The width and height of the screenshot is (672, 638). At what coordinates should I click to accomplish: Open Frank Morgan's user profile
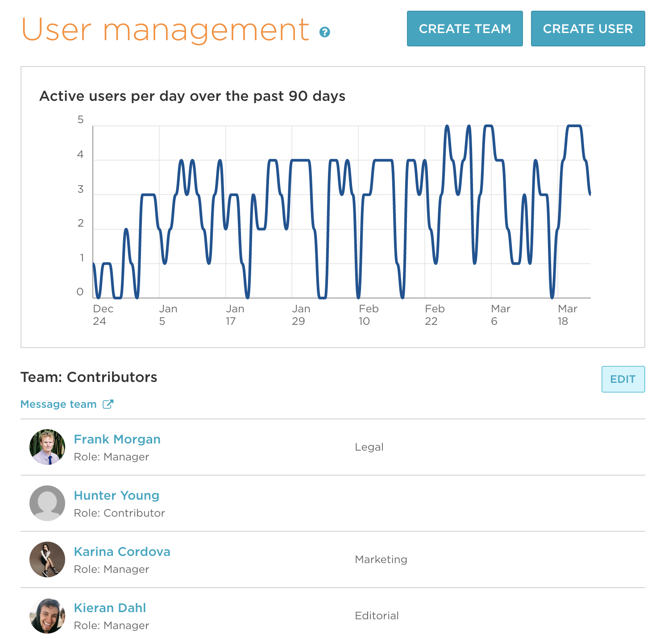coord(117,439)
